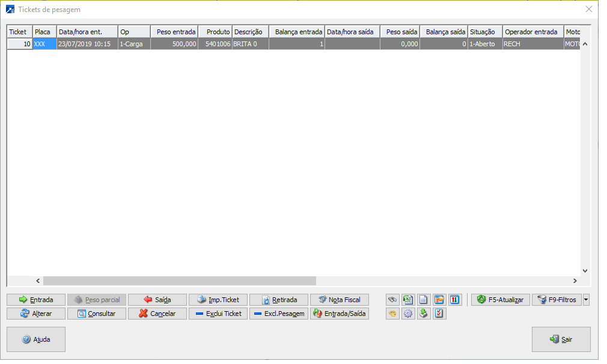Click the Saída button
Image resolution: width=607 pixels, height=364 pixels.
[157, 300]
